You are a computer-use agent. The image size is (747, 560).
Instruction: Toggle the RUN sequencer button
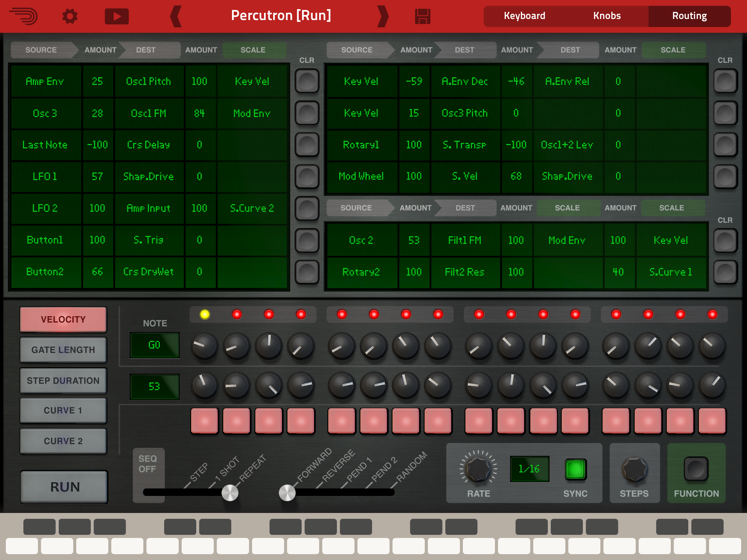pos(64,487)
